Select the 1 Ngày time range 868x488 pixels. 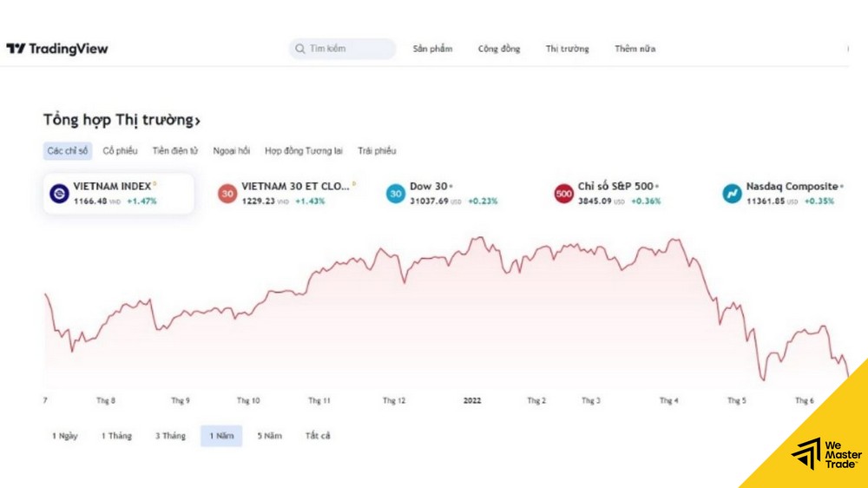click(x=65, y=436)
